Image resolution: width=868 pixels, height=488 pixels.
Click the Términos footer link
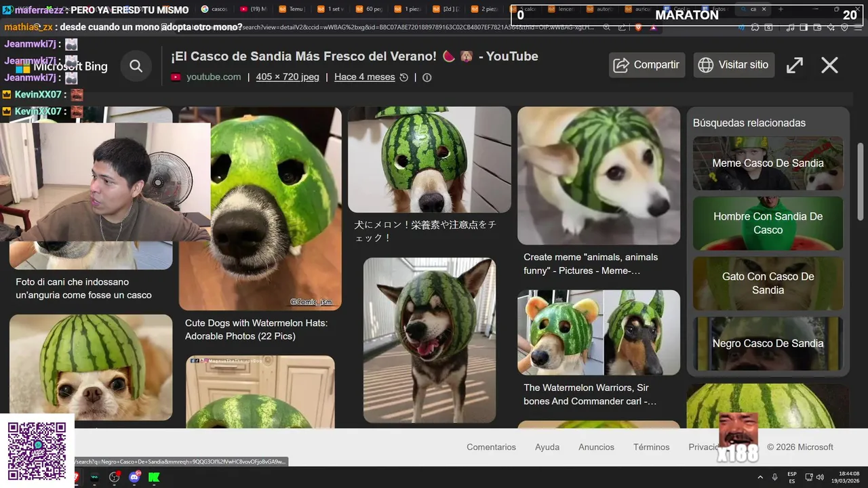pos(652,447)
